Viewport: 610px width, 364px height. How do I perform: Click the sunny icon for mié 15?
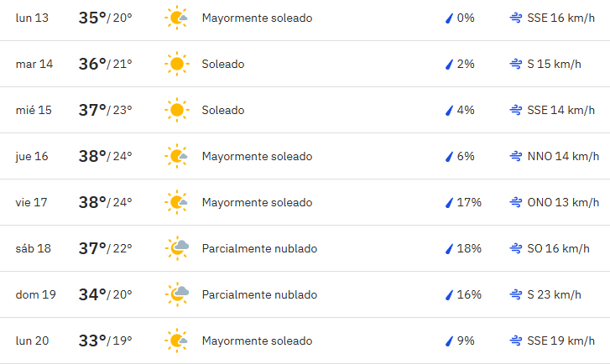(x=176, y=110)
